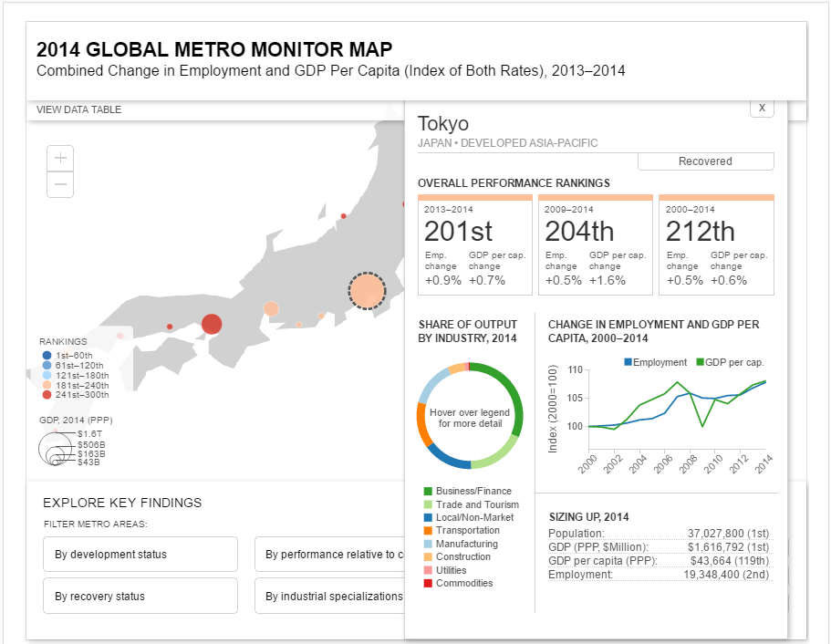Image resolution: width=831 pixels, height=644 pixels.
Task: Open the View Data Table link
Action: 79,109
